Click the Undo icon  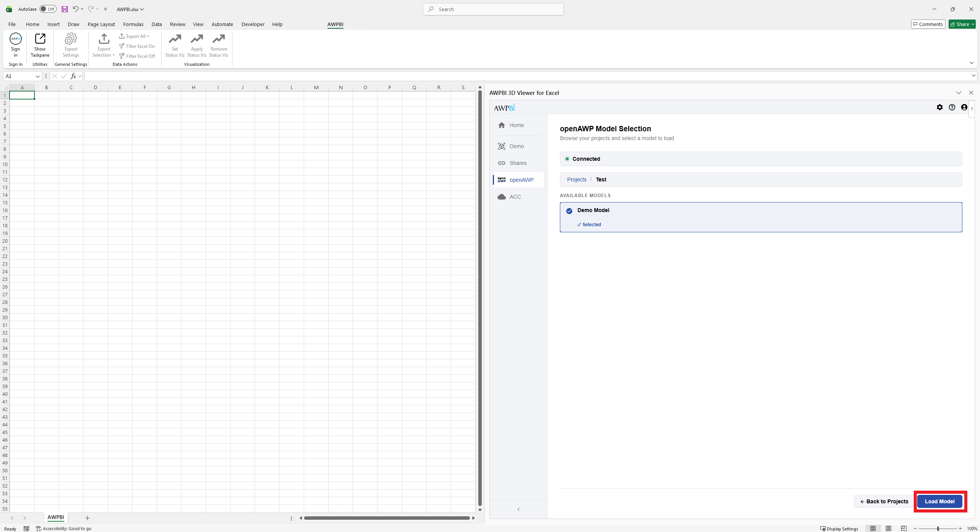[x=75, y=9]
